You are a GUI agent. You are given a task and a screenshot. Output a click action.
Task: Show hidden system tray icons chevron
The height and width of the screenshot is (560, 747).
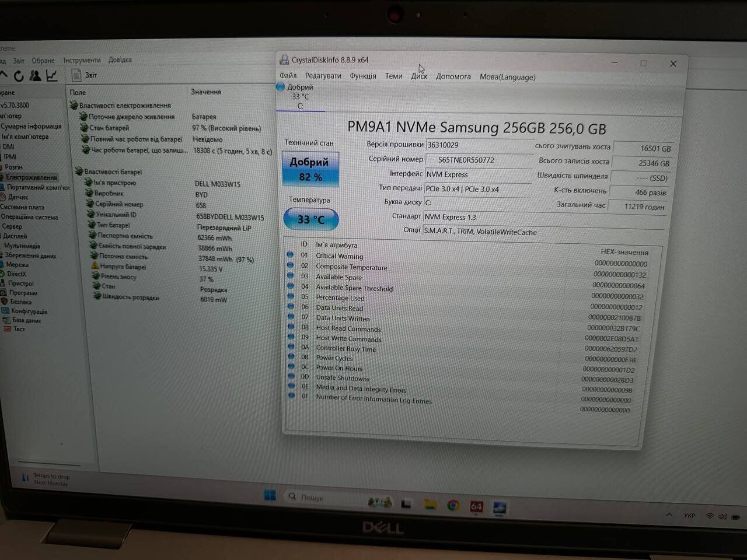click(x=669, y=514)
